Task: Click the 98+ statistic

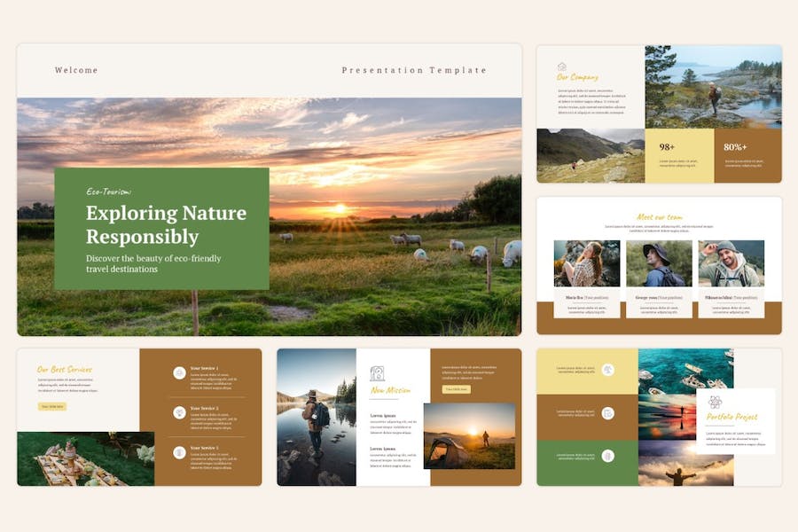Action: pyautogui.click(x=667, y=147)
